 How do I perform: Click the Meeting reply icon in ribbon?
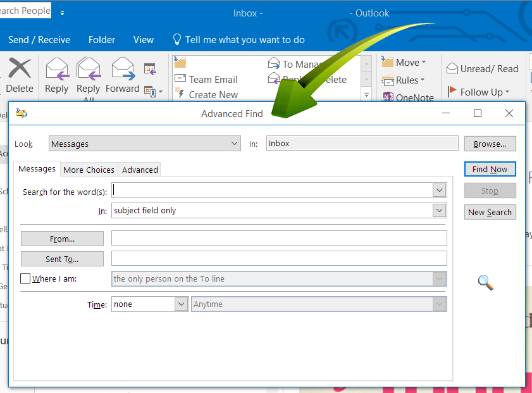point(150,69)
